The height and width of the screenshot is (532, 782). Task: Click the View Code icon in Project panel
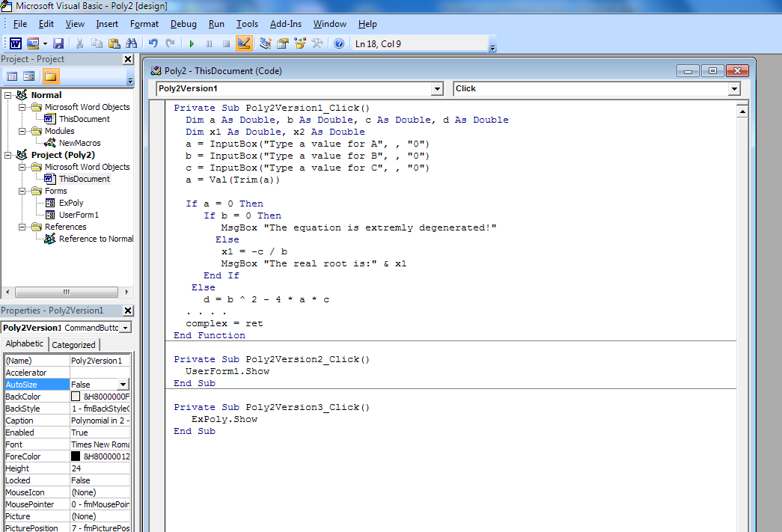(x=12, y=76)
